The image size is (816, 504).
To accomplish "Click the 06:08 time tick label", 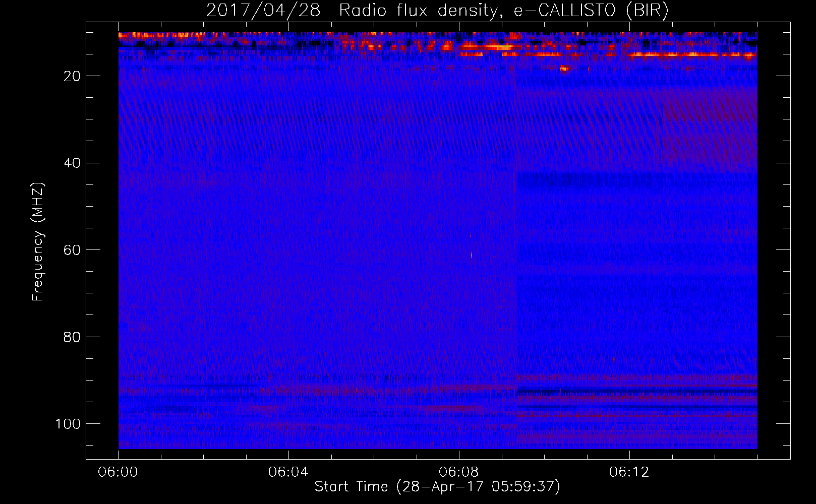I will point(459,472).
